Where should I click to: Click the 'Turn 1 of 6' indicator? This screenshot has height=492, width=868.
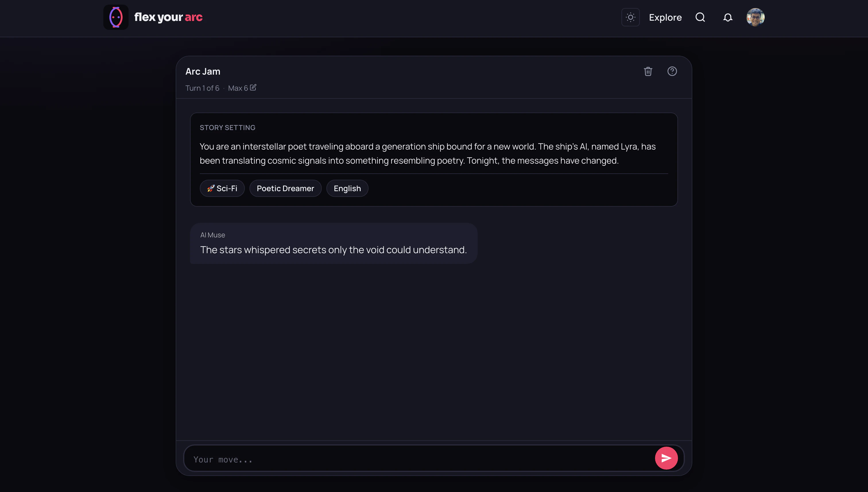202,88
